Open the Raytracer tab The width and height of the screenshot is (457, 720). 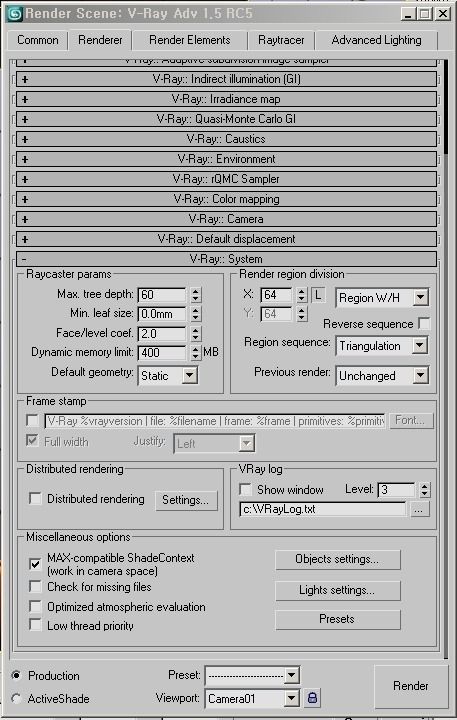click(x=281, y=40)
